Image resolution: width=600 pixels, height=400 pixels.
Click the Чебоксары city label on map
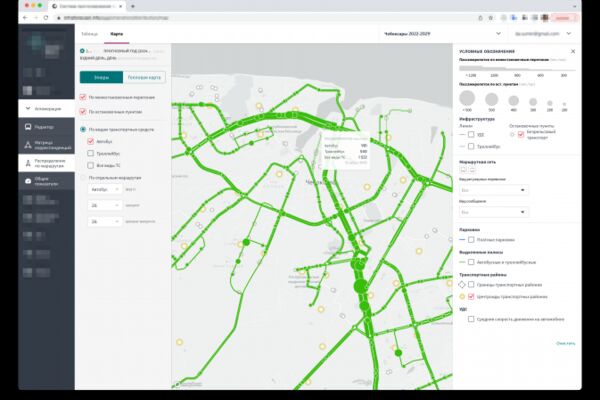(321, 182)
